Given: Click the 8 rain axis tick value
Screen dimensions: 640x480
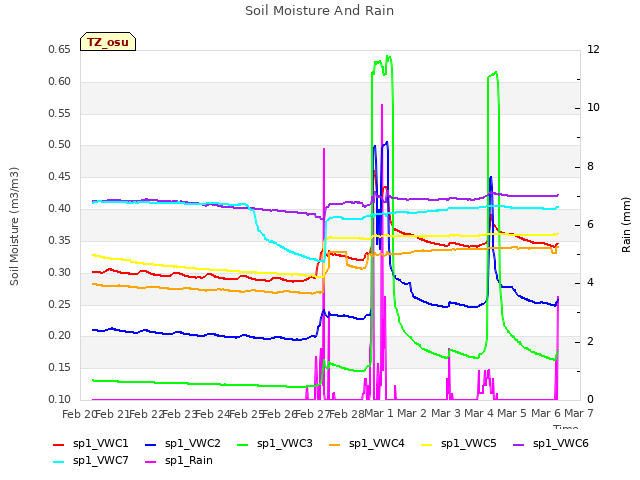Looking at the screenshot, I should point(590,167).
